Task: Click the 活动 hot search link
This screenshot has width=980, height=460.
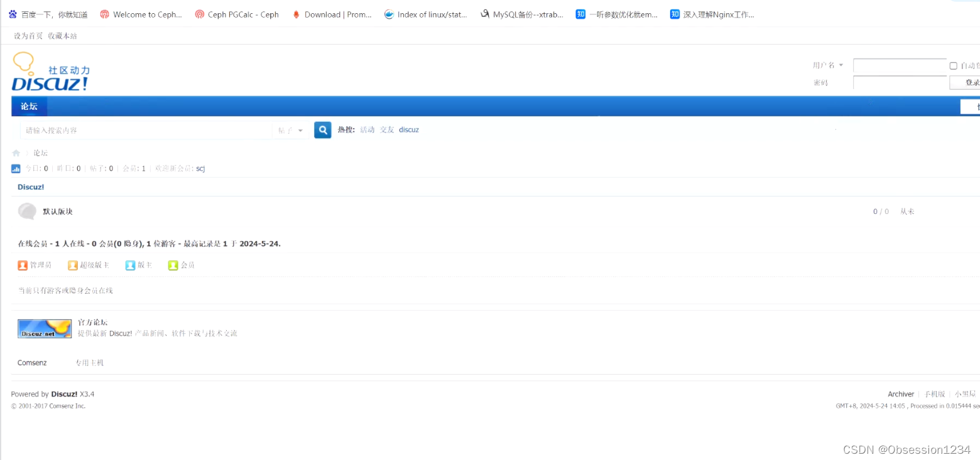Action: point(367,130)
